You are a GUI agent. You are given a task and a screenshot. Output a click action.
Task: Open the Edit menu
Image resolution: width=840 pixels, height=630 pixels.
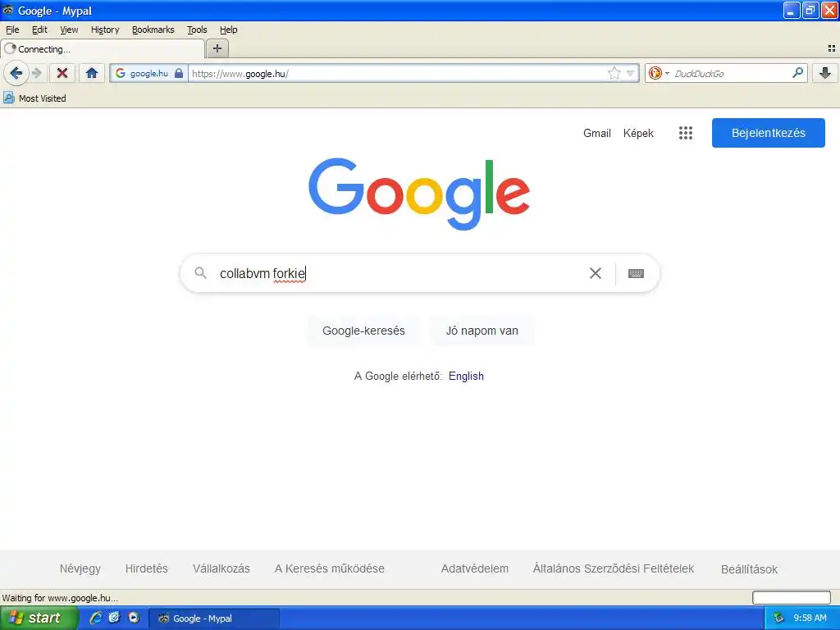click(39, 30)
